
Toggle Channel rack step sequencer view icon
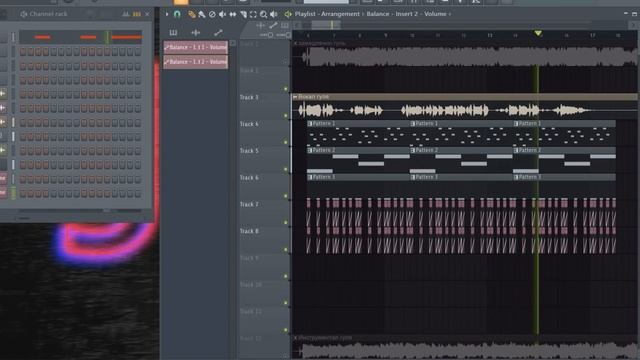[137, 14]
